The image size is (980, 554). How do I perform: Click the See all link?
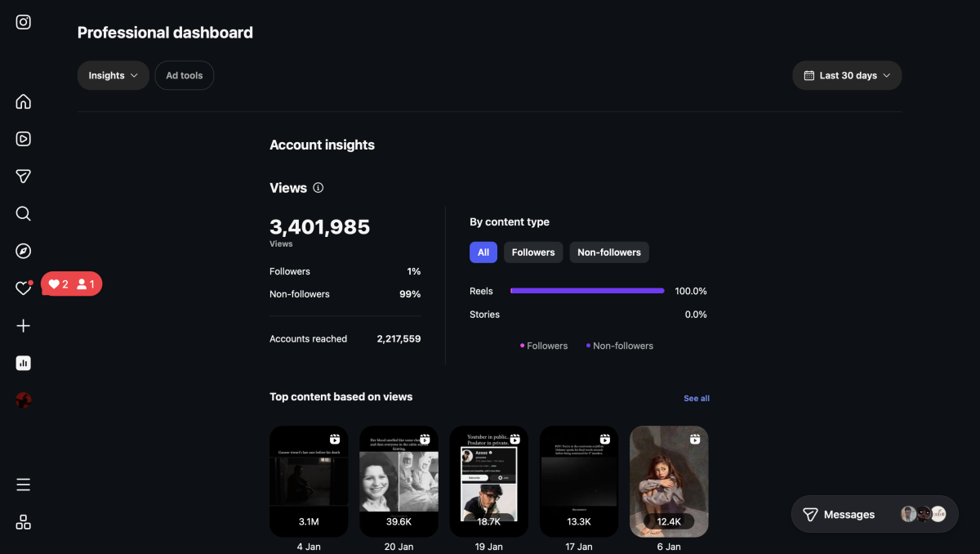pos(697,398)
